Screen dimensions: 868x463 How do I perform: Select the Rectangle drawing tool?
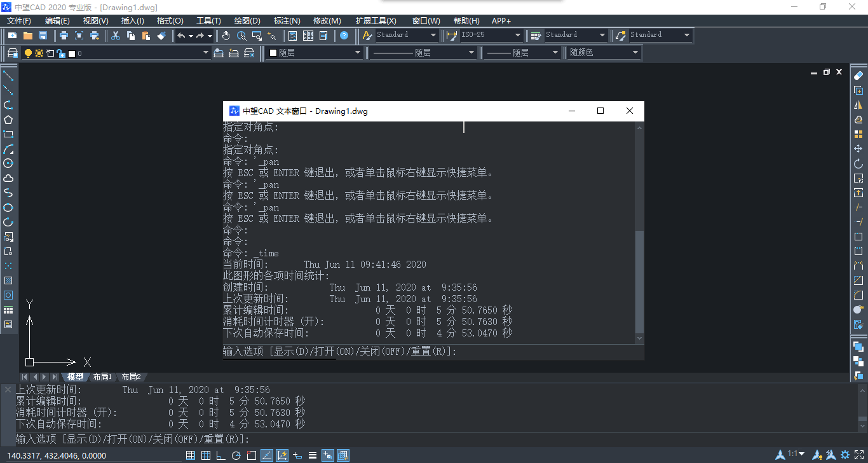coord(8,134)
